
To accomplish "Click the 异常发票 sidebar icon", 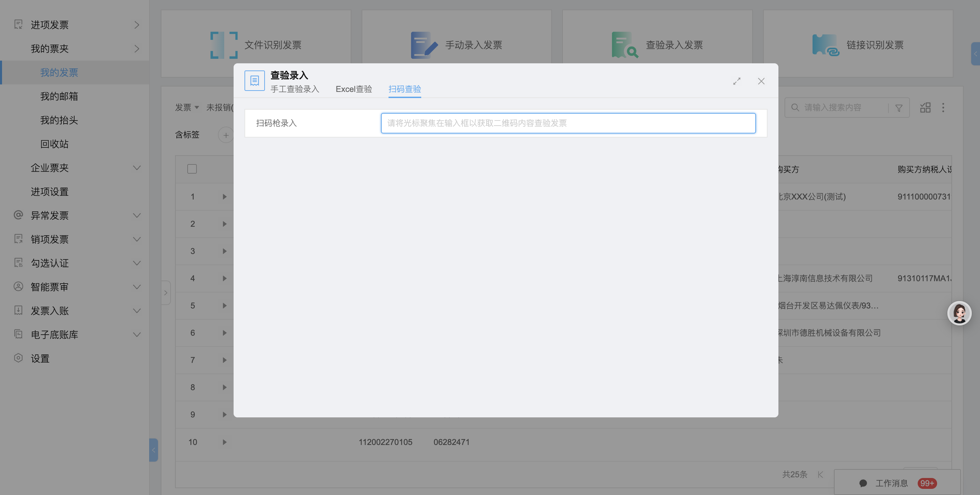I will (x=18, y=215).
